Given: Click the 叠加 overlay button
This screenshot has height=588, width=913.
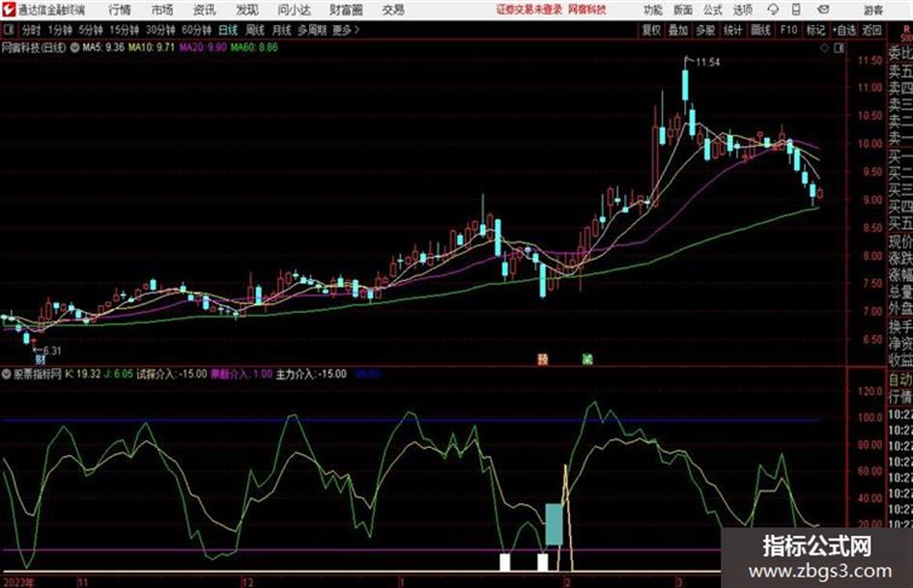Looking at the screenshot, I should tap(678, 30).
